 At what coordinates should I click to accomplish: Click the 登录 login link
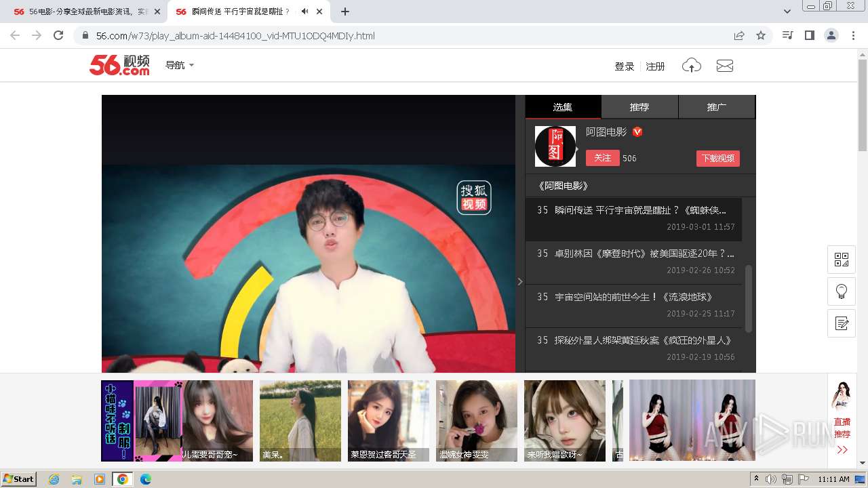coord(625,66)
